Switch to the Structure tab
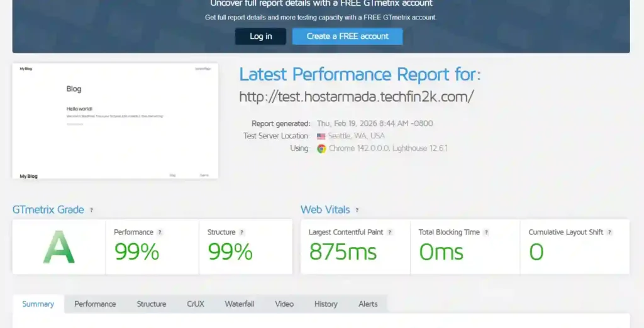This screenshot has width=644, height=328. click(x=152, y=304)
